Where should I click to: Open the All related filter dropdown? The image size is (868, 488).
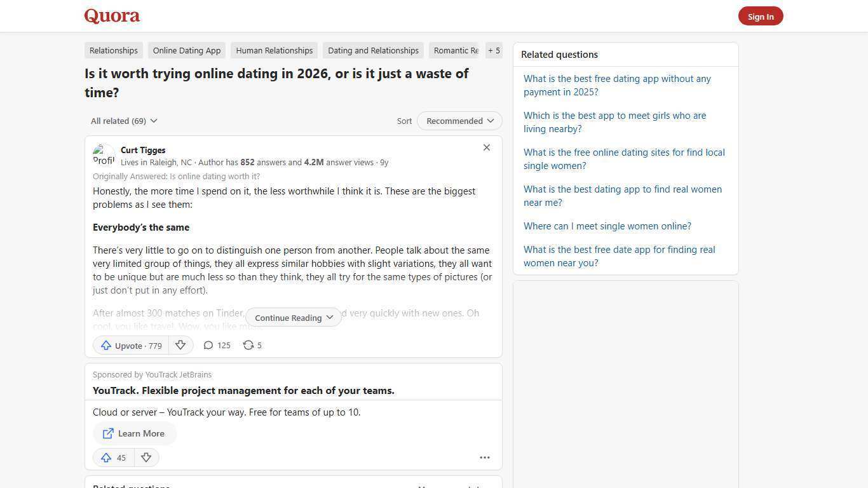click(124, 121)
